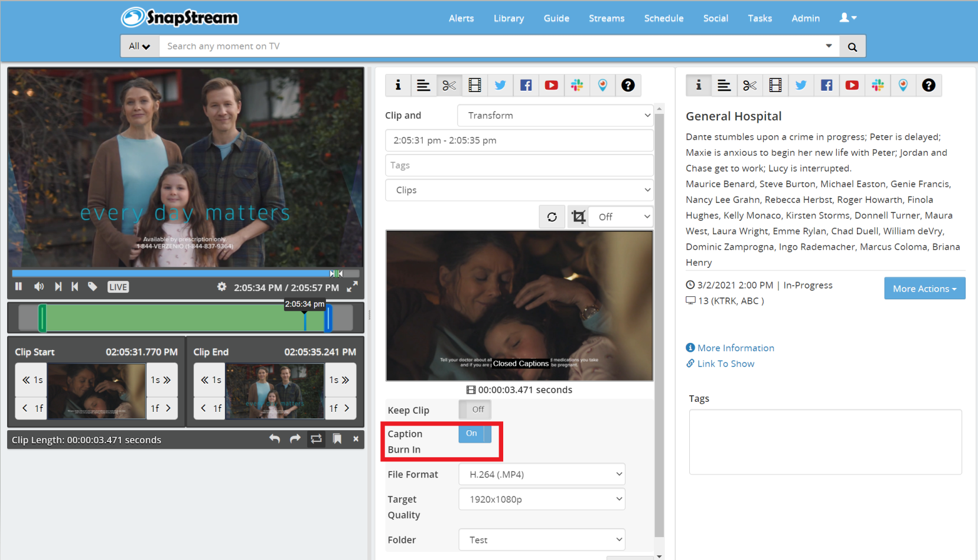
Task: Open the All search filter dropdown
Action: point(140,46)
